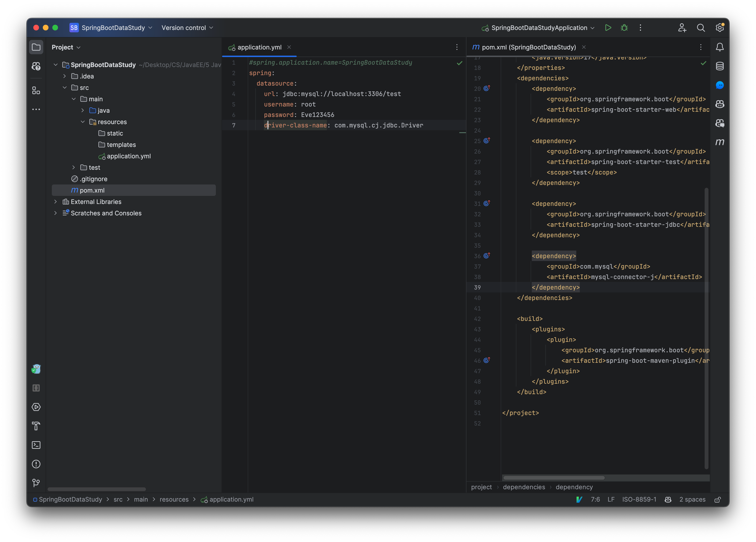Open the Notifications bell icon

[x=720, y=47]
